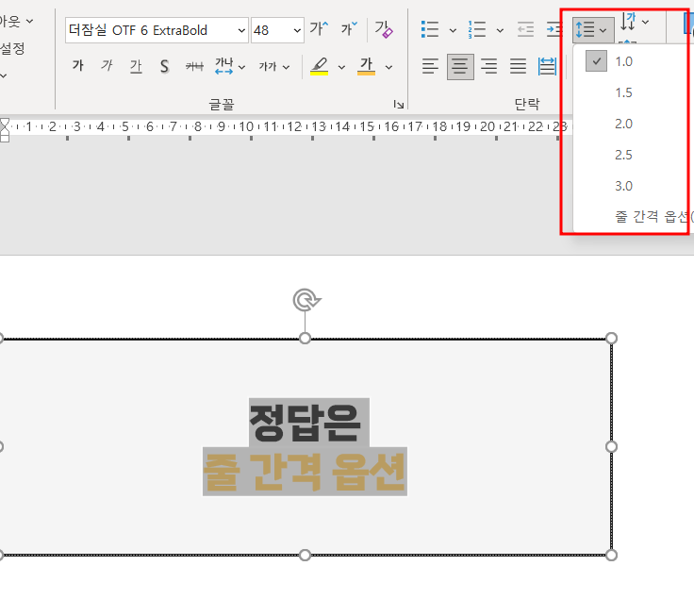Decrease list indent level
The width and height of the screenshot is (694, 616).
526,29
